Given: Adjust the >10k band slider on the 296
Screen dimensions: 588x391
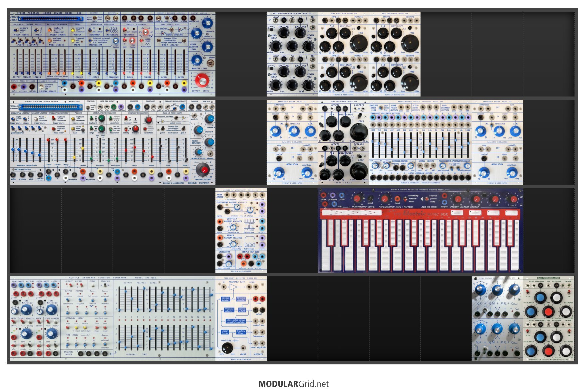Looking at the screenshot, I should [468, 145].
